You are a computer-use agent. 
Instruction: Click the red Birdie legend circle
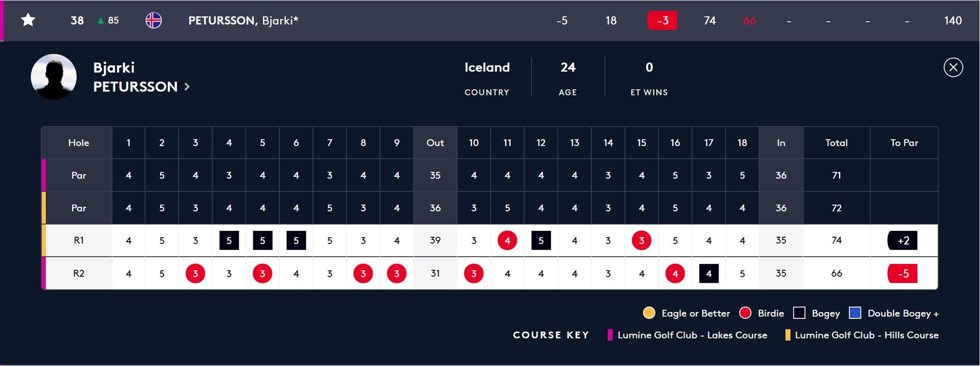click(745, 313)
